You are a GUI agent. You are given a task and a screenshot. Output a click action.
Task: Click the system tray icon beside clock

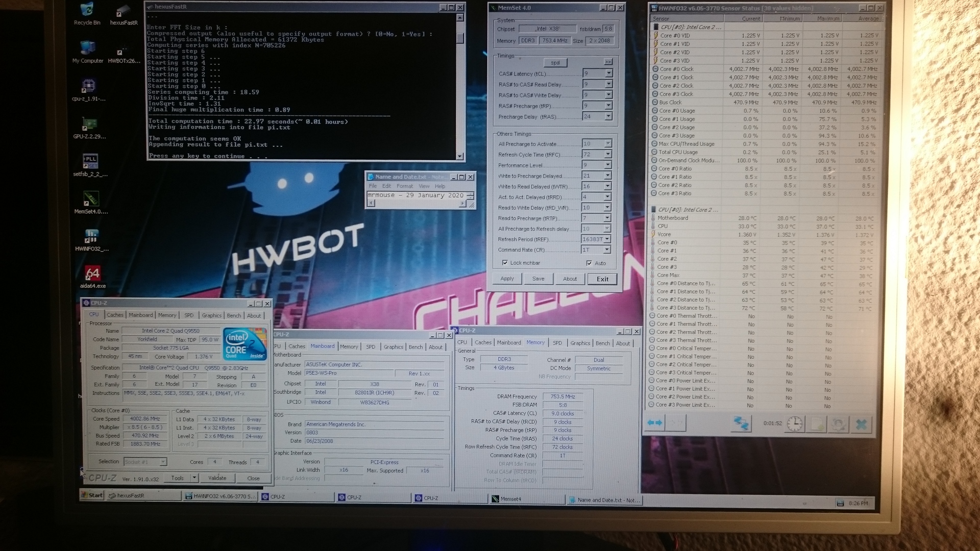(840, 504)
